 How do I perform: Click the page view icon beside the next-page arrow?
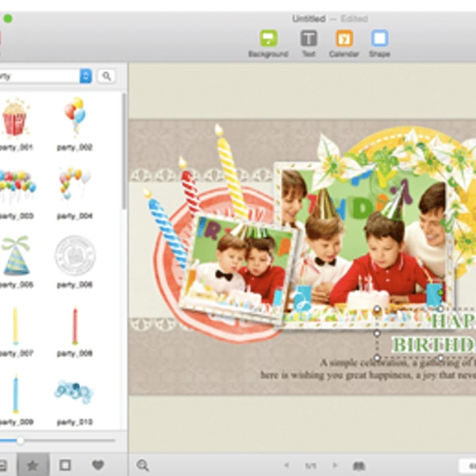(x=359, y=466)
